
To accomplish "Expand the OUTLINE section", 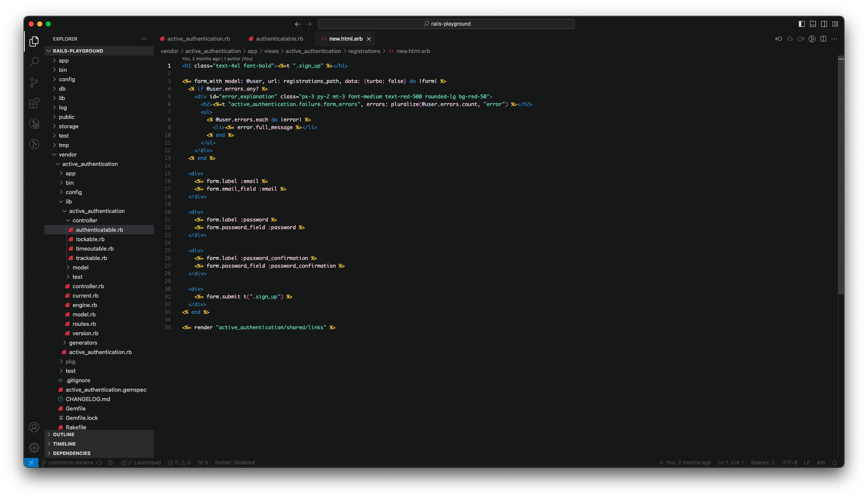I will click(64, 434).
